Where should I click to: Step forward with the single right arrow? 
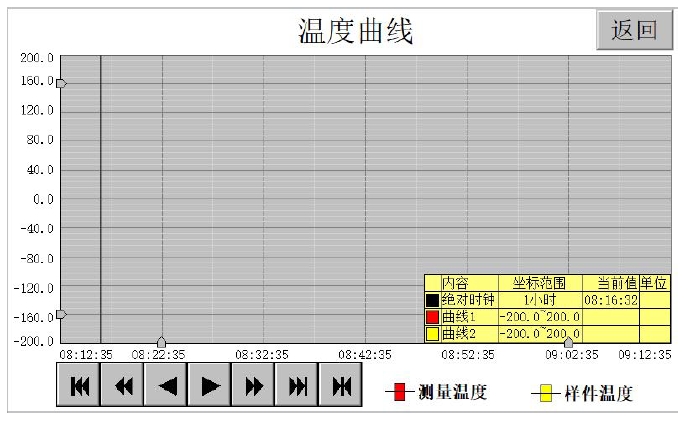coord(210,385)
